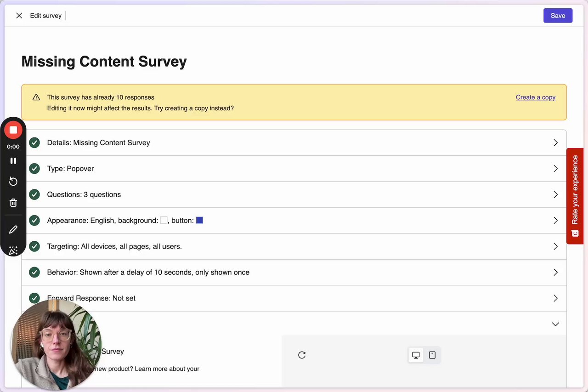Save the survey
The image size is (588, 392).
pos(558,16)
